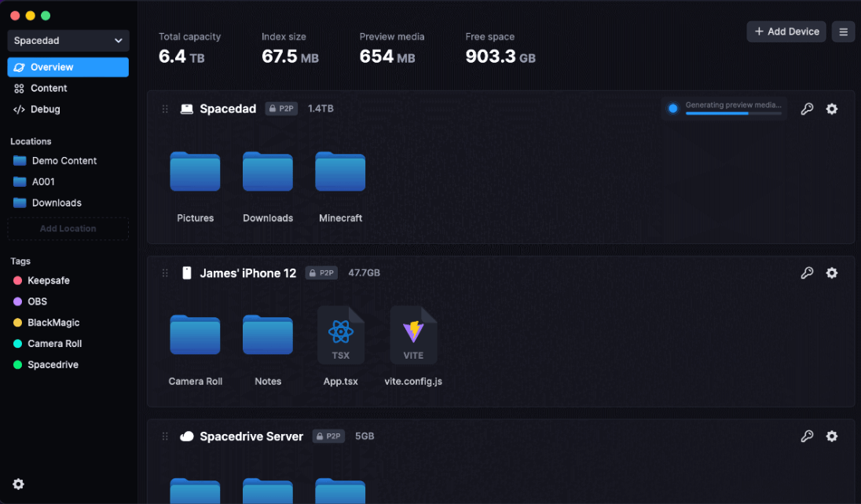Click the Overview planet icon

click(x=19, y=67)
